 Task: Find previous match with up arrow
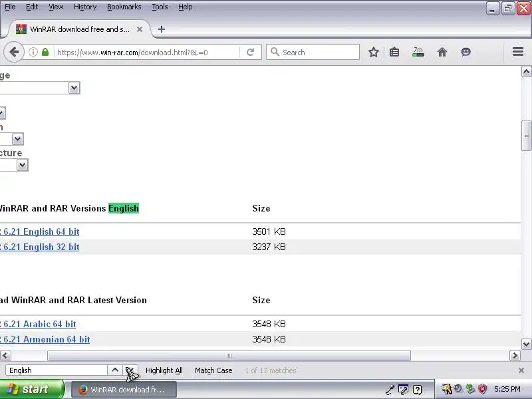coord(115,370)
